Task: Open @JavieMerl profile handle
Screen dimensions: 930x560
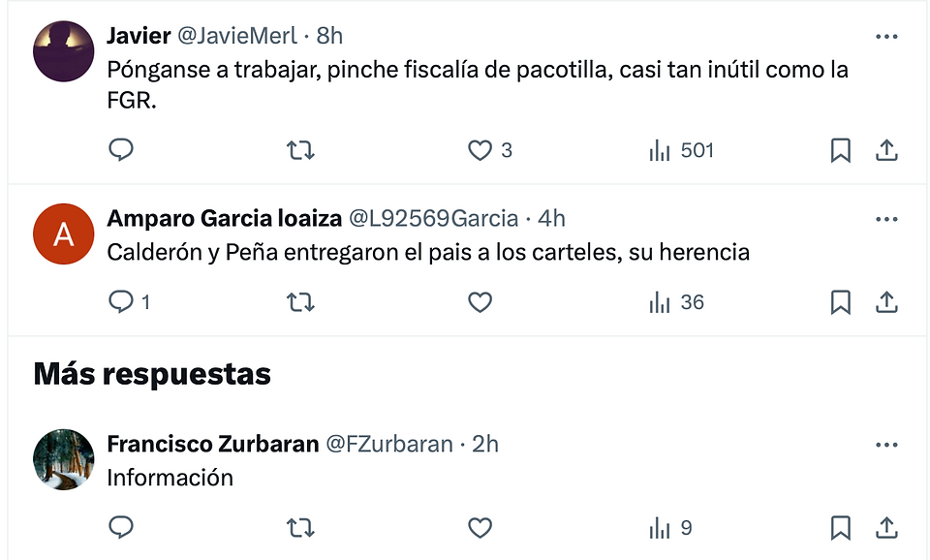Action: click(x=237, y=36)
